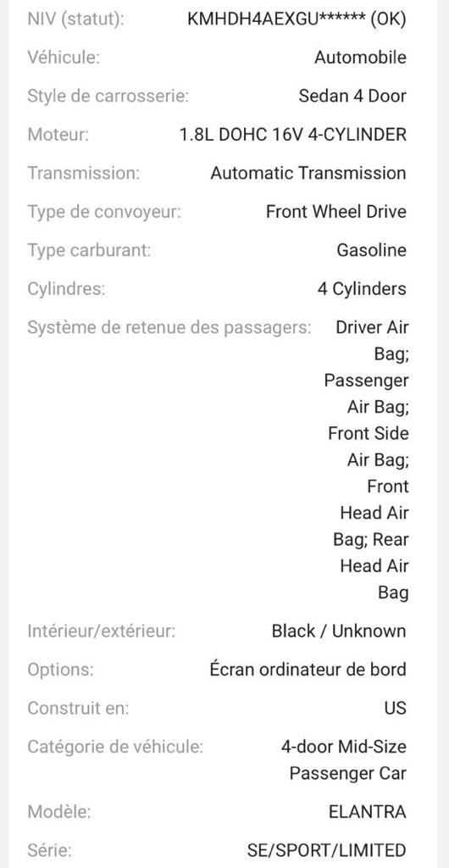Click the Gasoline fuel type value
This screenshot has height=868, width=449.
(372, 250)
